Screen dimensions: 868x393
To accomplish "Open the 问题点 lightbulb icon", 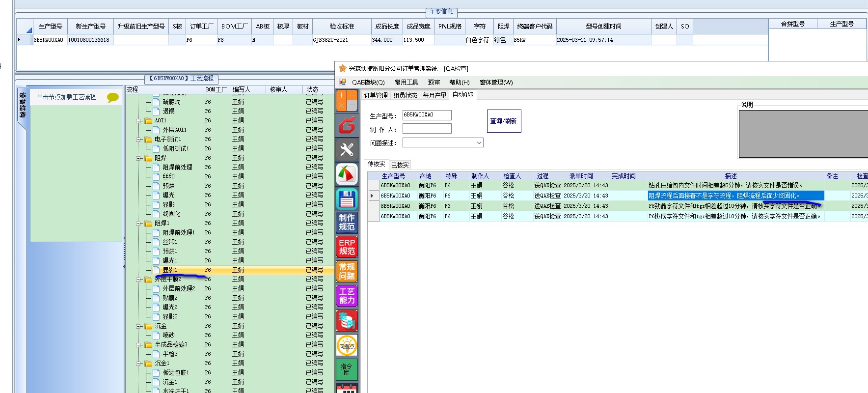I will click(x=347, y=345).
